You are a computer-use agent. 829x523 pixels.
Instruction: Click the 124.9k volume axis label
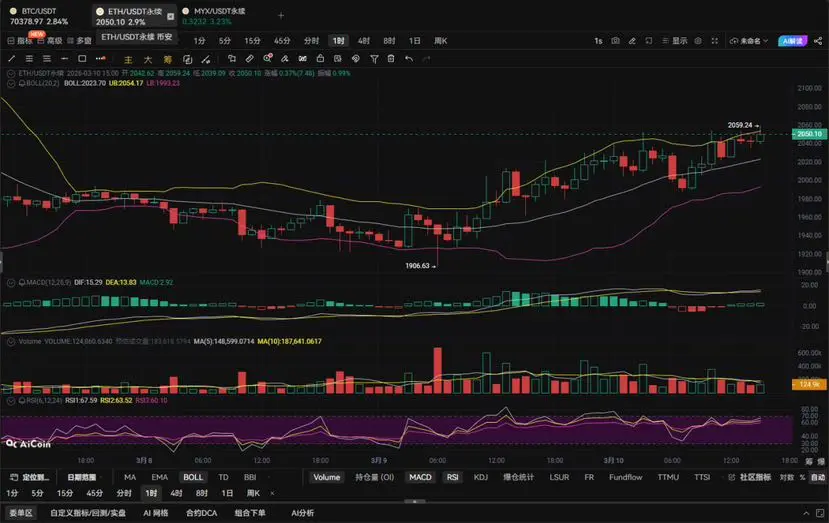809,384
